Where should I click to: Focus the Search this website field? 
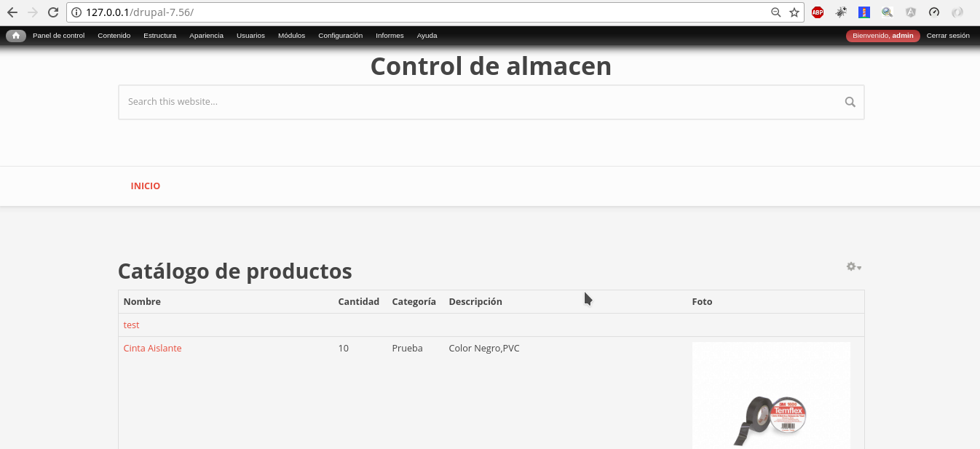click(481, 102)
